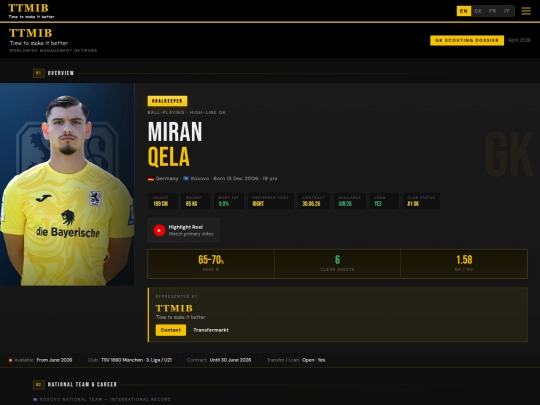Screen dimensions: 540x405
Task: Click the orange availability status dot
Action: [x=10, y=360]
